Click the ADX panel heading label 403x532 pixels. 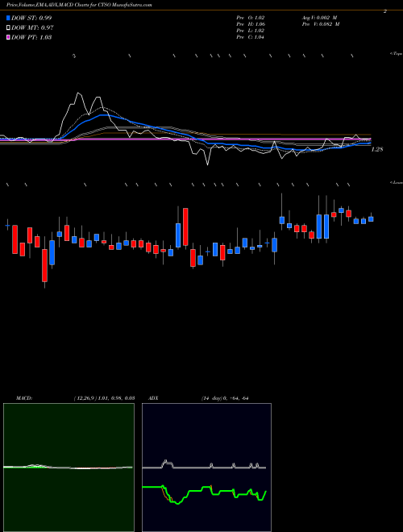pyautogui.click(x=153, y=398)
